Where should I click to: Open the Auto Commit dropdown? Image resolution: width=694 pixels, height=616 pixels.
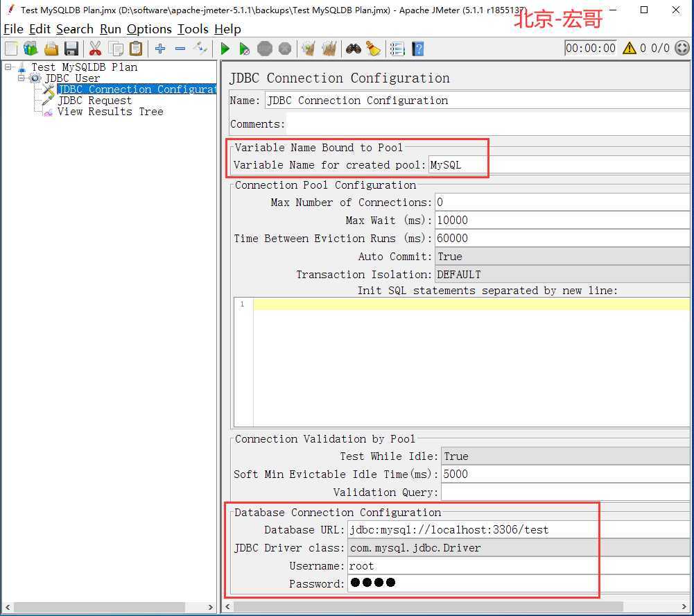click(562, 257)
